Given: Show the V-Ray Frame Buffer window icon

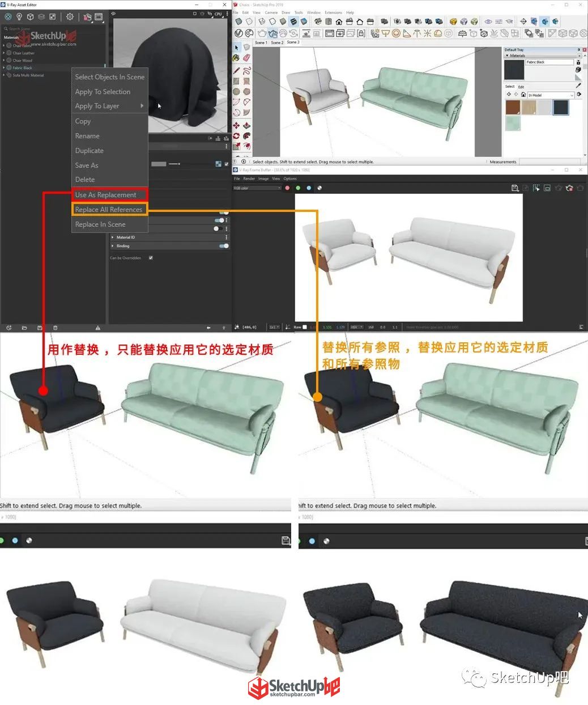Looking at the screenshot, I should coord(99,17).
